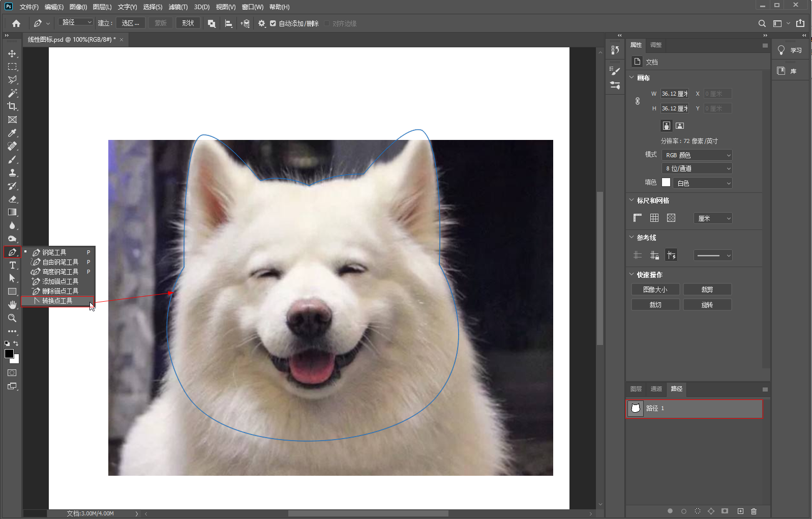This screenshot has width=812, height=519.
Task: Choose 转换点工具 from the flyout
Action: coord(57,301)
